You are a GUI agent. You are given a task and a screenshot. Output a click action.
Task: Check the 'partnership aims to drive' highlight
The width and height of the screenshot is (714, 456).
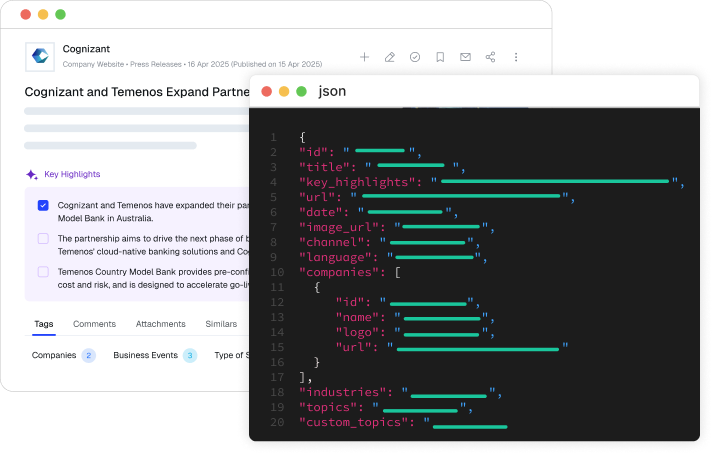[x=43, y=239]
